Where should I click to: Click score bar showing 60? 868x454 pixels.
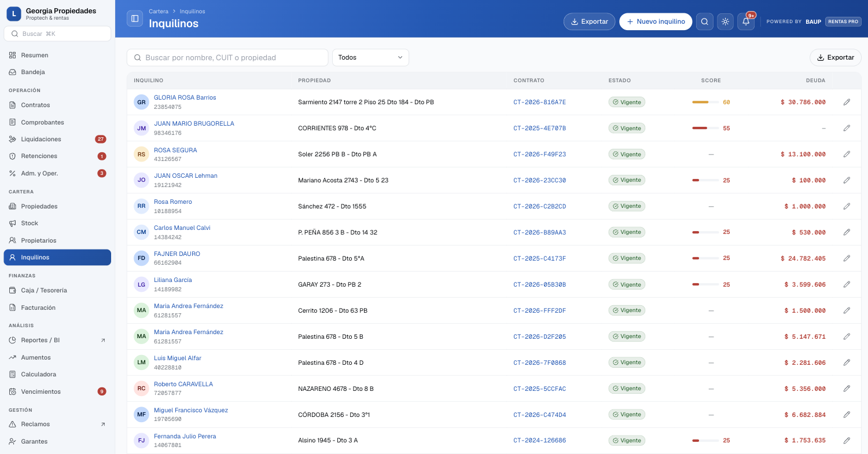[705, 102]
